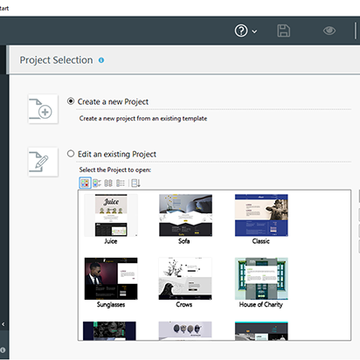Expand the Help dropdown arrow

pyautogui.click(x=254, y=32)
